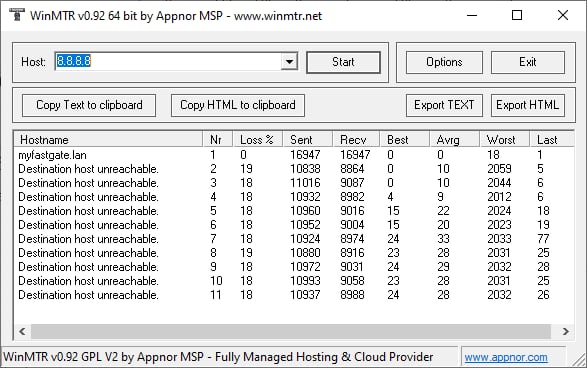Select the hop 6 Destination host unreachable row
587x368 pixels.
(294, 225)
